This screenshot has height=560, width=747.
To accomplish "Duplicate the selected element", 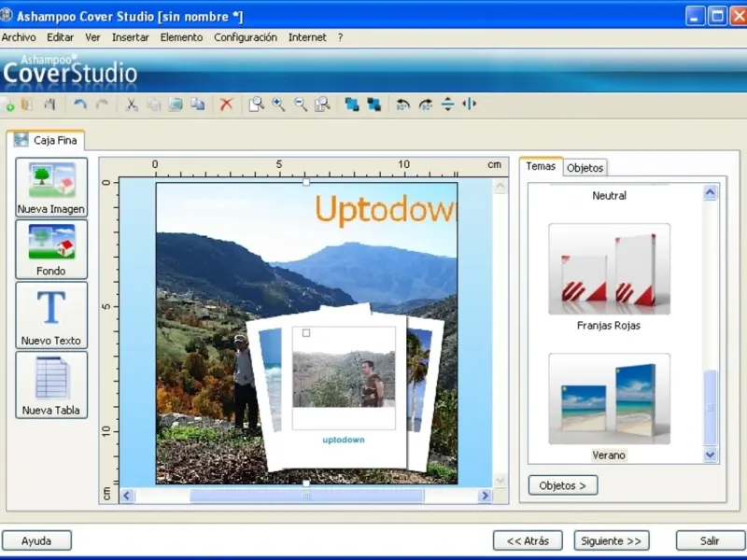I will [x=198, y=105].
